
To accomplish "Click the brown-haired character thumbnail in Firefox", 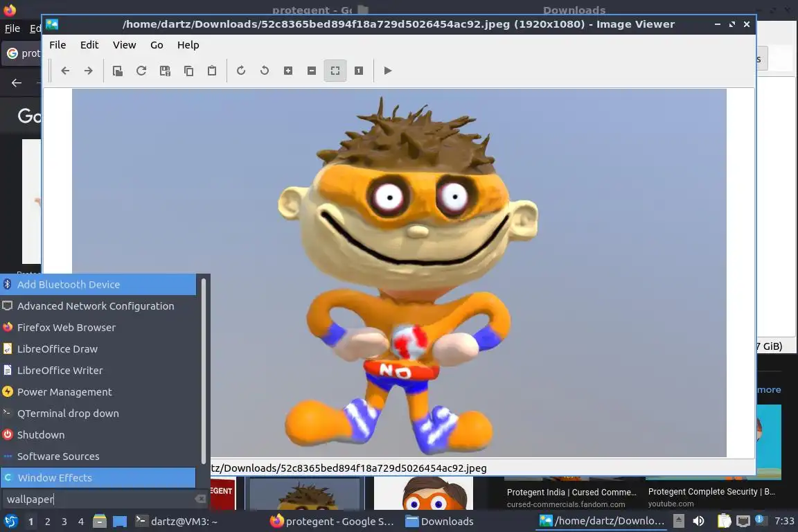I will pyautogui.click(x=304, y=494).
